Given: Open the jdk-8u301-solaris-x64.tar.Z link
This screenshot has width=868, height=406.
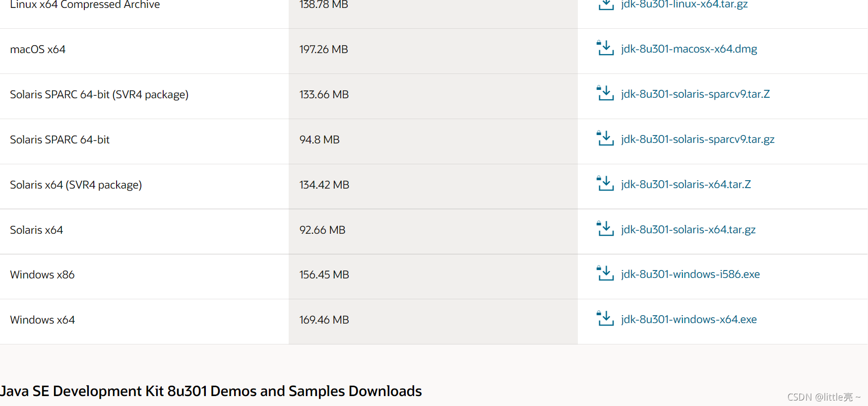Looking at the screenshot, I should point(686,184).
